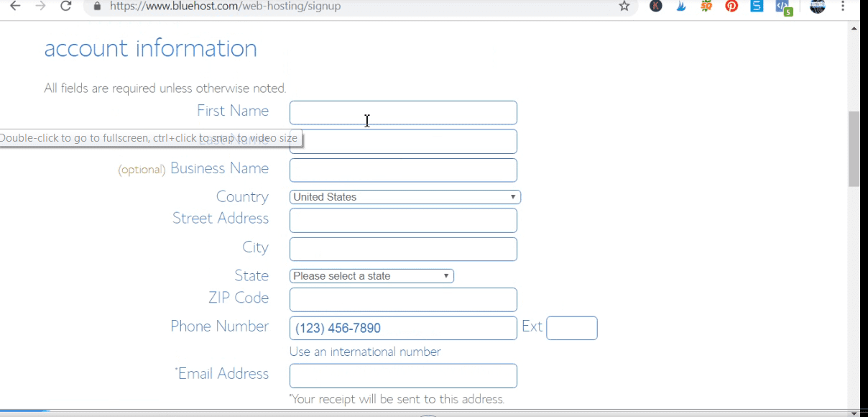Screen dimensions: 868x417
Task: Select the ZIP Code input field
Action: pyautogui.click(x=403, y=300)
